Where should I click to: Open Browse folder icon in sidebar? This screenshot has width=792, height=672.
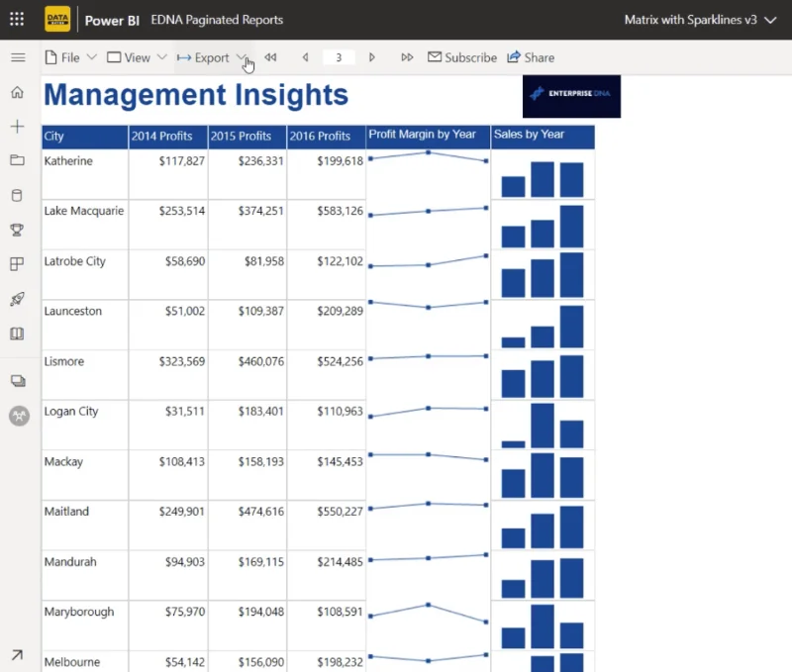click(x=17, y=160)
